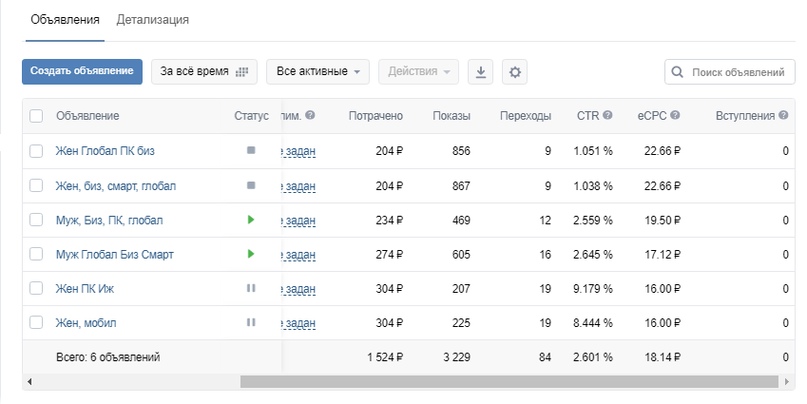Click the download statistics icon button

(480, 72)
